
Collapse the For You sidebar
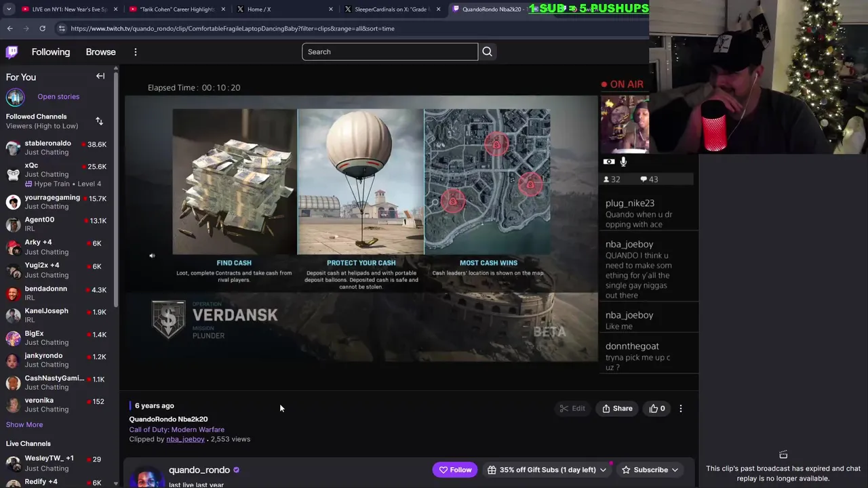[x=100, y=76]
